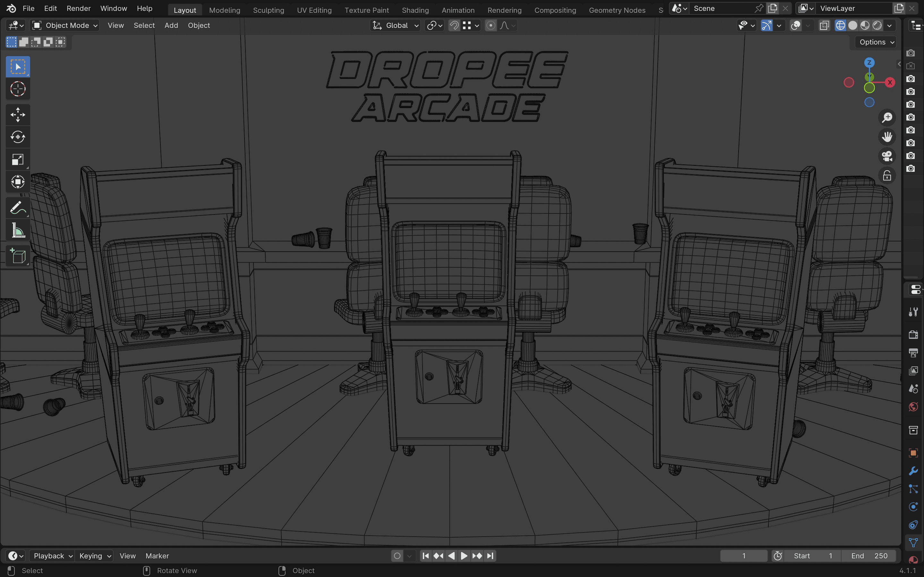Activate the 3D Cursor tool

(x=18, y=89)
